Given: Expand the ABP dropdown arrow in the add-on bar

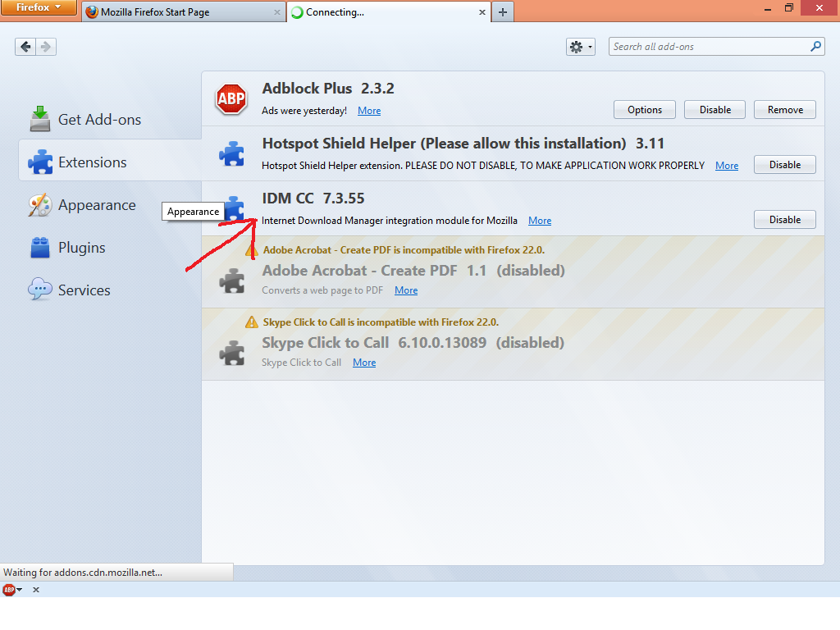Looking at the screenshot, I should pos(20,589).
